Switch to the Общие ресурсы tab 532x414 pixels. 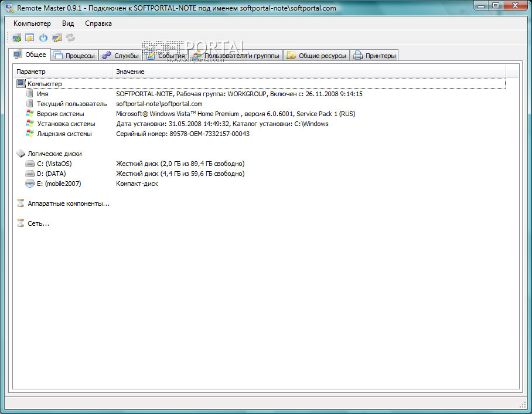pos(316,55)
